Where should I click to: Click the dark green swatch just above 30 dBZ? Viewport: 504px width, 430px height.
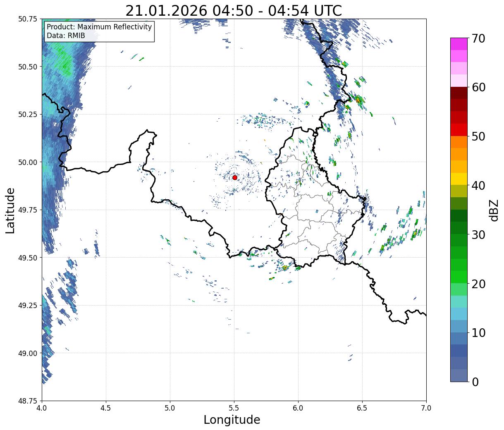click(x=459, y=227)
